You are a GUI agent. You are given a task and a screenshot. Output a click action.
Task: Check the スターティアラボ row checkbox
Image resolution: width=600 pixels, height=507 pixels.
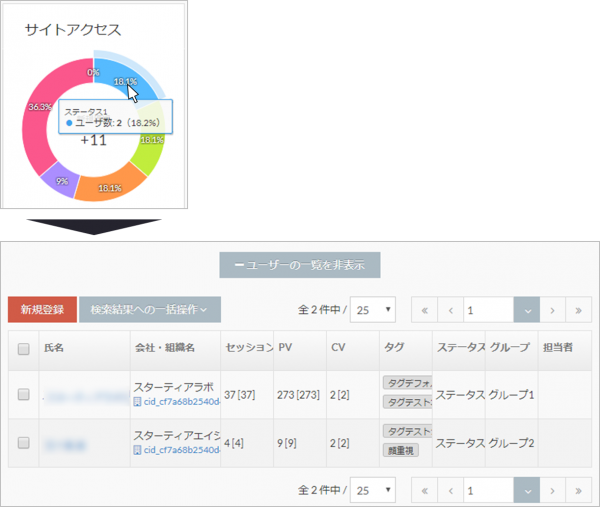tap(24, 394)
